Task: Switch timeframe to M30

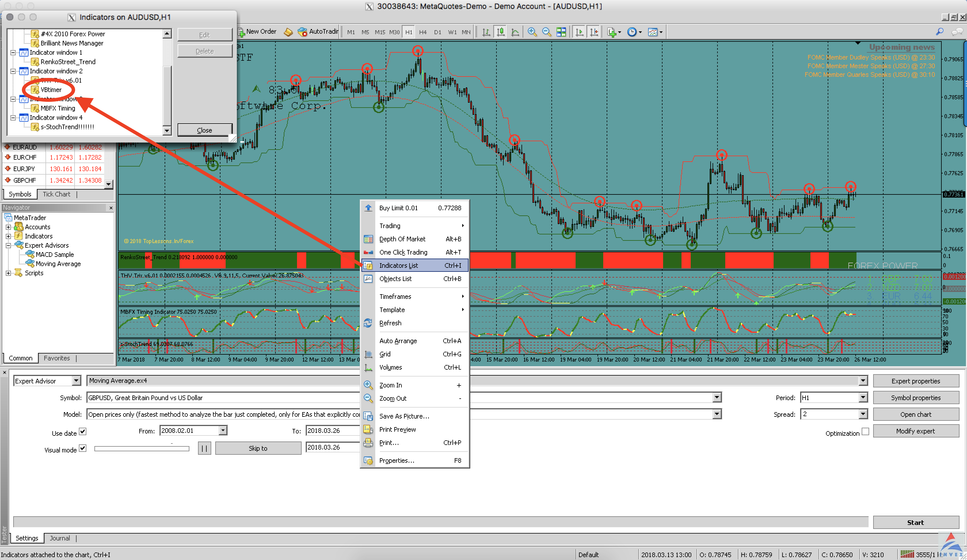Action: click(394, 32)
